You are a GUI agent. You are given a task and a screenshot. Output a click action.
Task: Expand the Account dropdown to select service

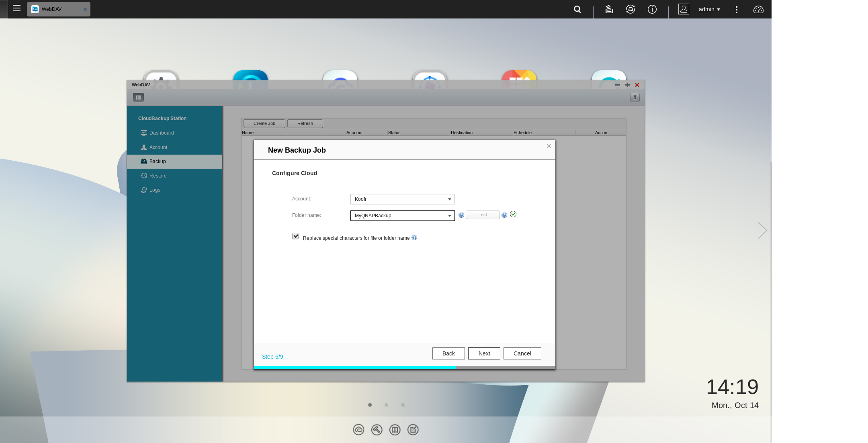click(x=450, y=199)
